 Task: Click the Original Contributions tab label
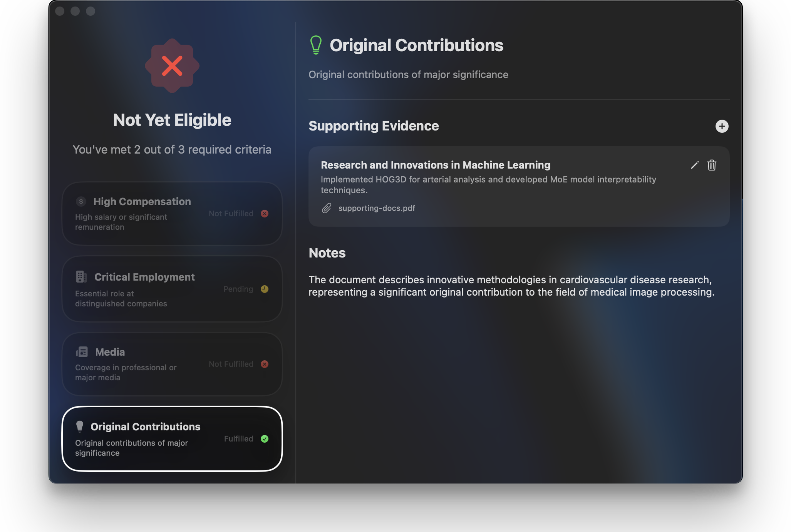tap(145, 426)
